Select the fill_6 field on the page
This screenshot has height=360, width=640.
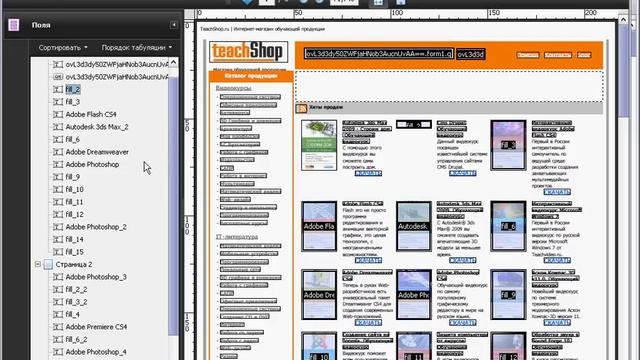pyautogui.click(x=508, y=226)
